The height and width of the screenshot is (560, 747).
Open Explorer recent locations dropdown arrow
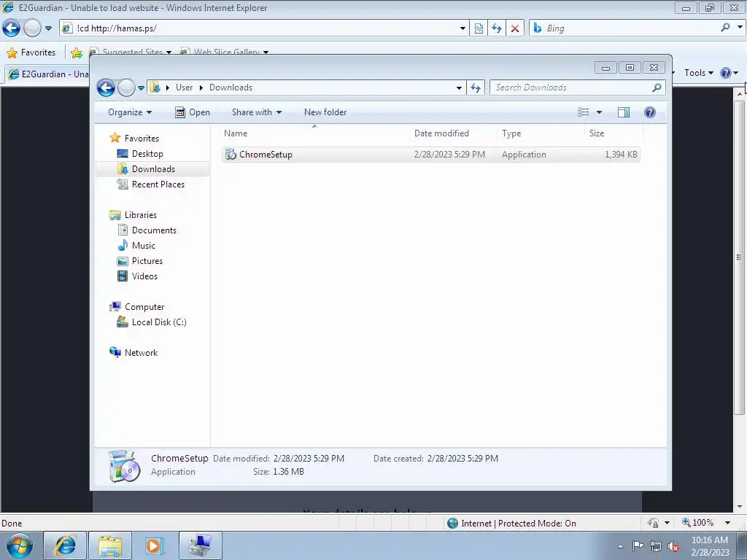(x=141, y=87)
